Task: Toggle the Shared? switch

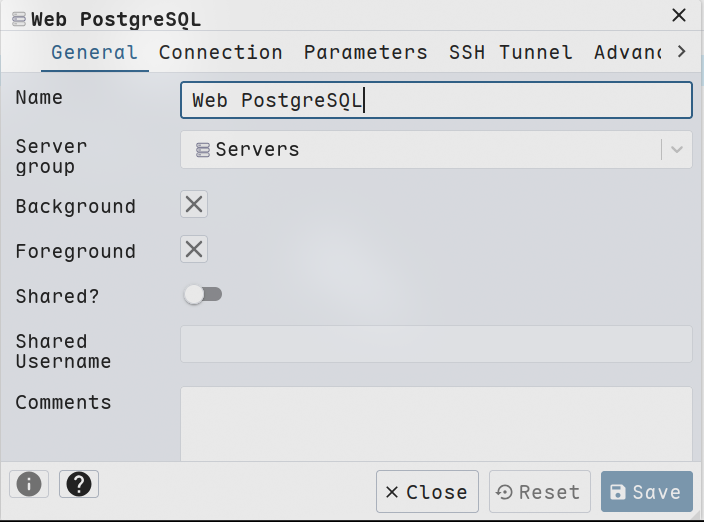Action: pyautogui.click(x=203, y=295)
